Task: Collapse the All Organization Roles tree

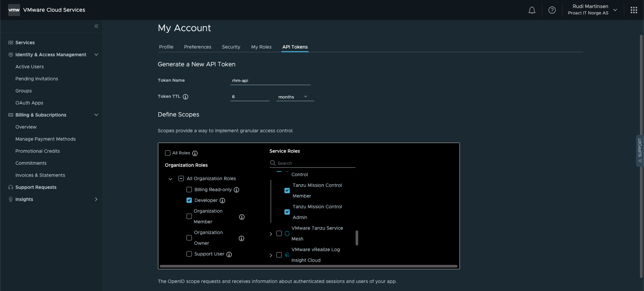Action: [x=170, y=179]
